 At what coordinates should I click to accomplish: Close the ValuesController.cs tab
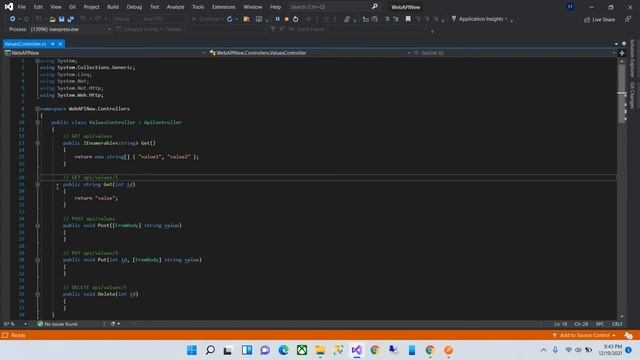click(60, 44)
